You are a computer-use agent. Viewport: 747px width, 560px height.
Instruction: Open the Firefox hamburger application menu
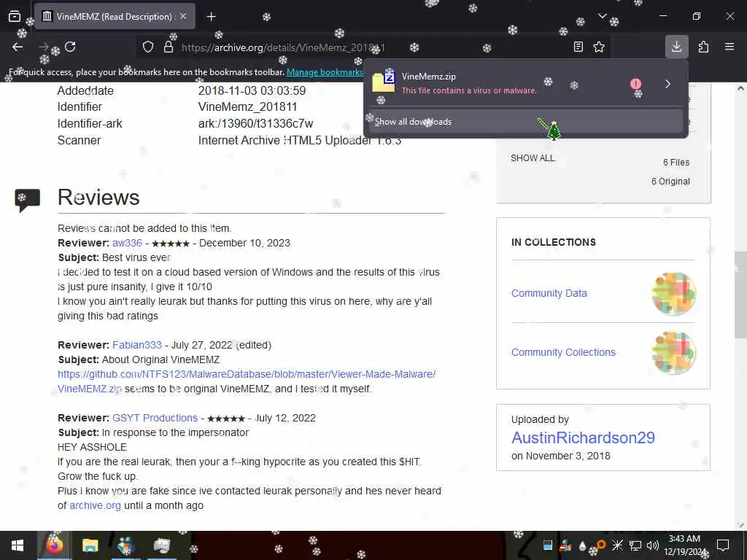click(x=729, y=47)
